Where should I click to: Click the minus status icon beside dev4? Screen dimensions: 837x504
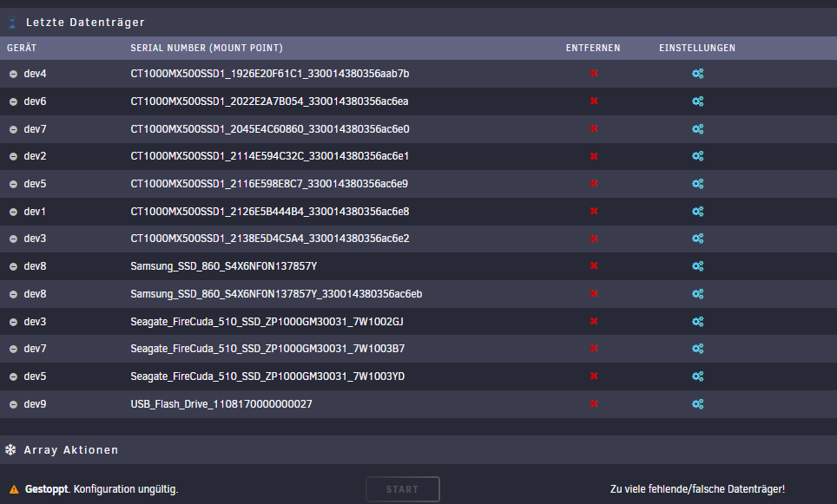(13, 74)
